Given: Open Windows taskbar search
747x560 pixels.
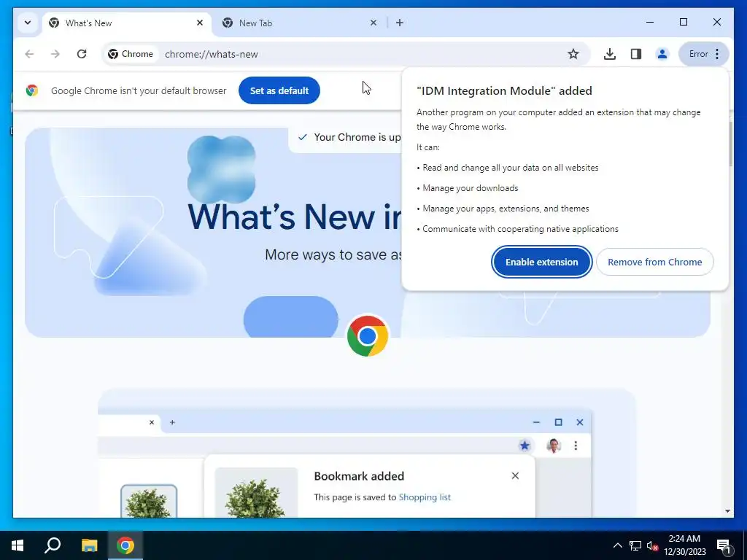Looking at the screenshot, I should [53, 545].
